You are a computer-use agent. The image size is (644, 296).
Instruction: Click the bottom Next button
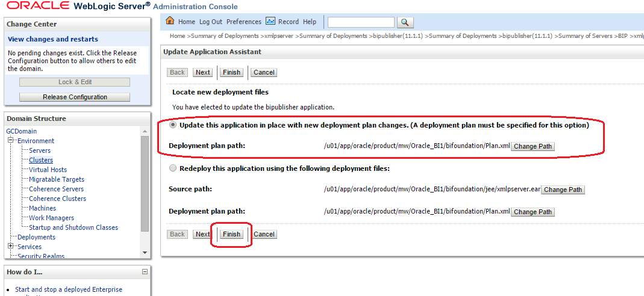coord(203,234)
